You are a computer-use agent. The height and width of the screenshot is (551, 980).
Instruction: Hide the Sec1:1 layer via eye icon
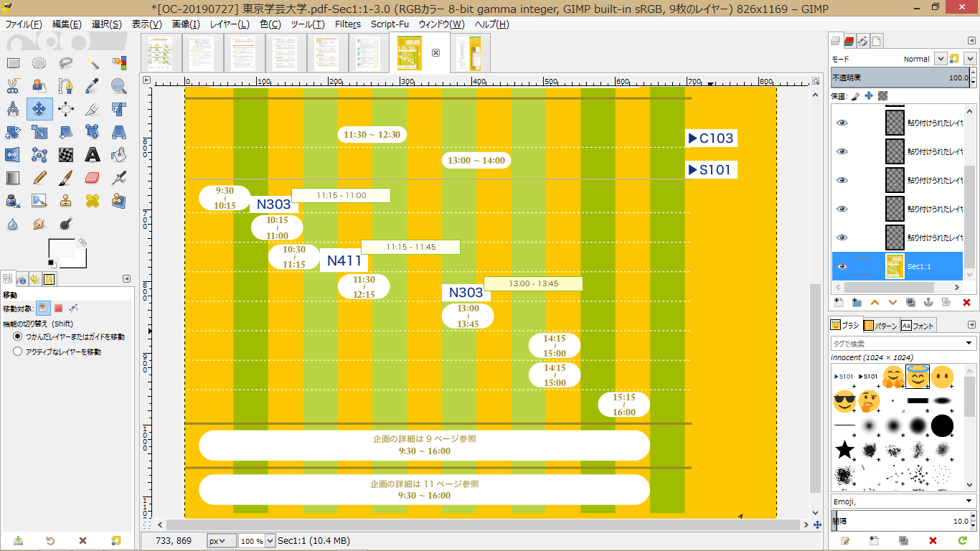tap(842, 266)
